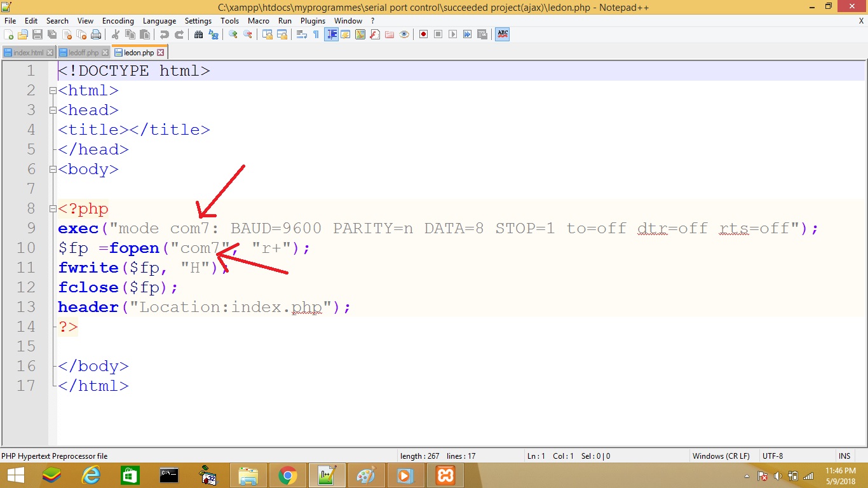Viewport: 868px width, 488px height.
Task: Click the Stop recording macro icon
Action: [438, 34]
